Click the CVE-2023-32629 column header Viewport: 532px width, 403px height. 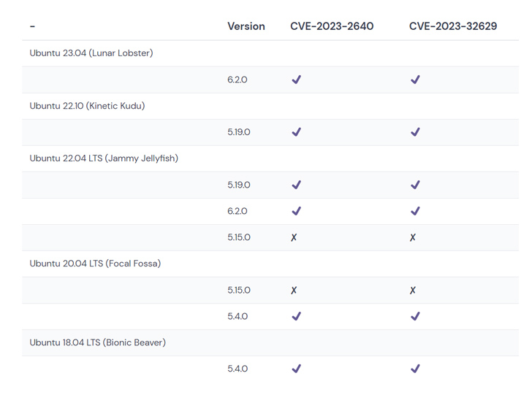pos(453,26)
